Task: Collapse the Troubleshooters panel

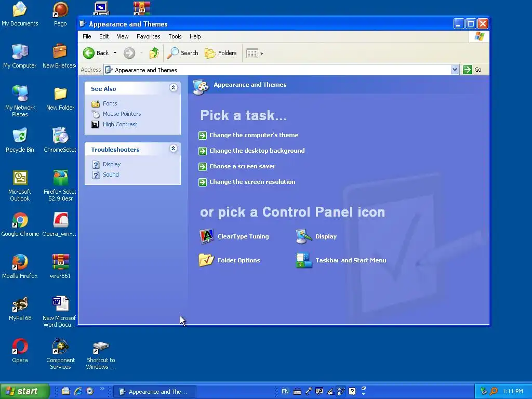Action: (173, 149)
